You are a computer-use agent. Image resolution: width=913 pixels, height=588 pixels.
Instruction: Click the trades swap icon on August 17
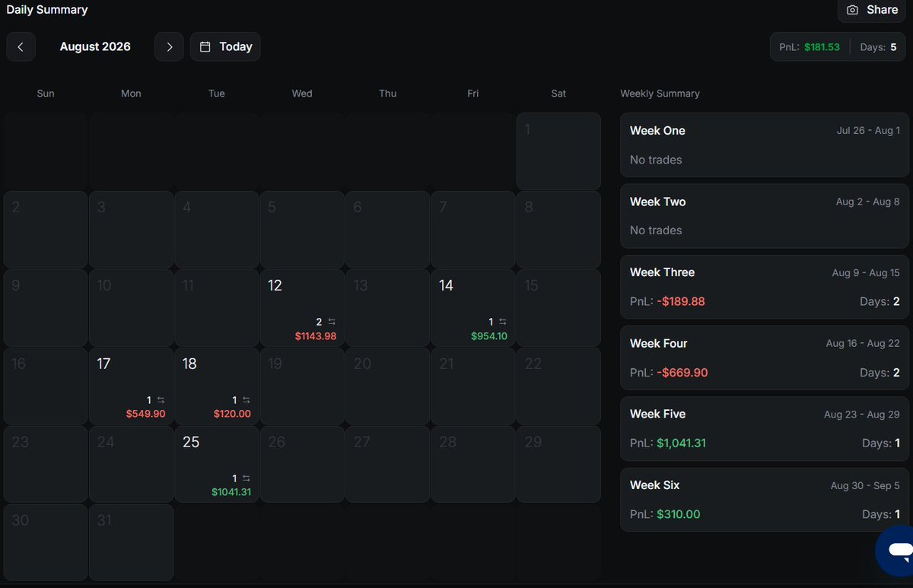(161, 400)
